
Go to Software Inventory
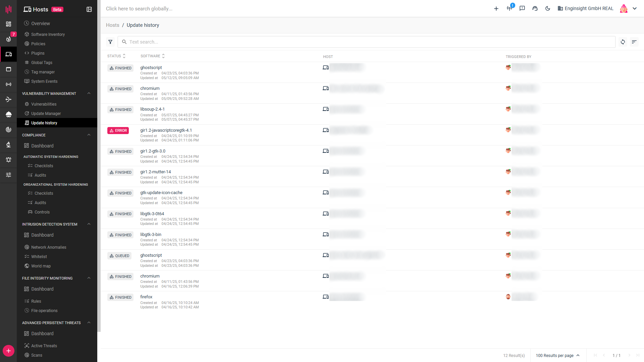tap(48, 35)
